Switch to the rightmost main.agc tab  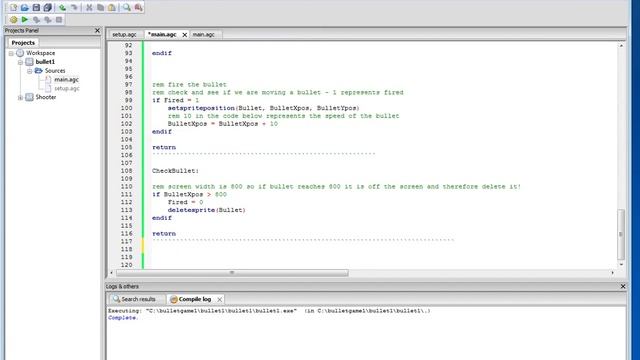(x=203, y=35)
